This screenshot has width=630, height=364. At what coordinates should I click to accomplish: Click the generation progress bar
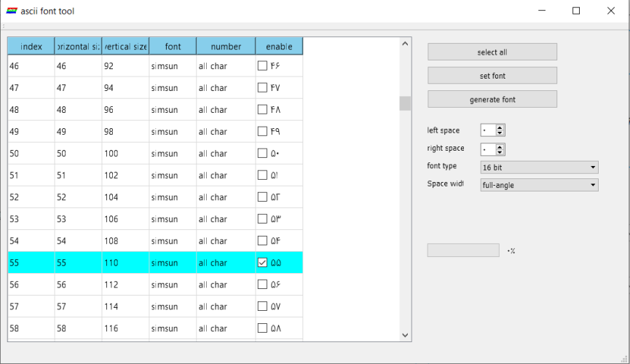pyautogui.click(x=462, y=250)
